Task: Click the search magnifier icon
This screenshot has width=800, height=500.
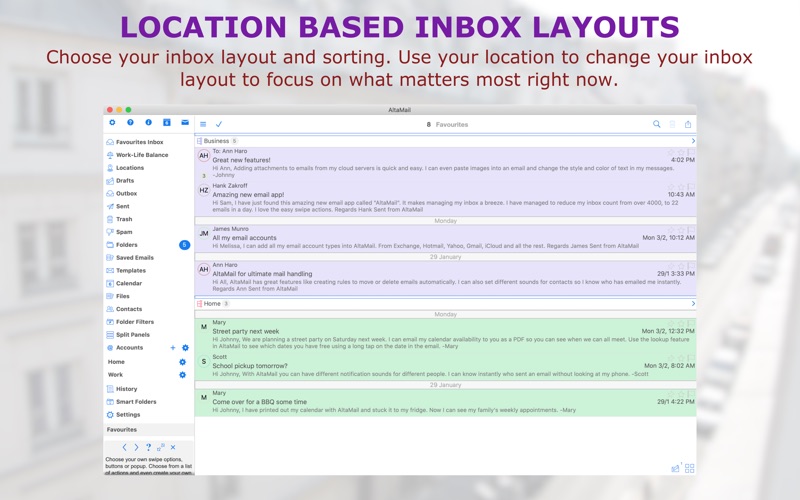Action: coord(657,124)
